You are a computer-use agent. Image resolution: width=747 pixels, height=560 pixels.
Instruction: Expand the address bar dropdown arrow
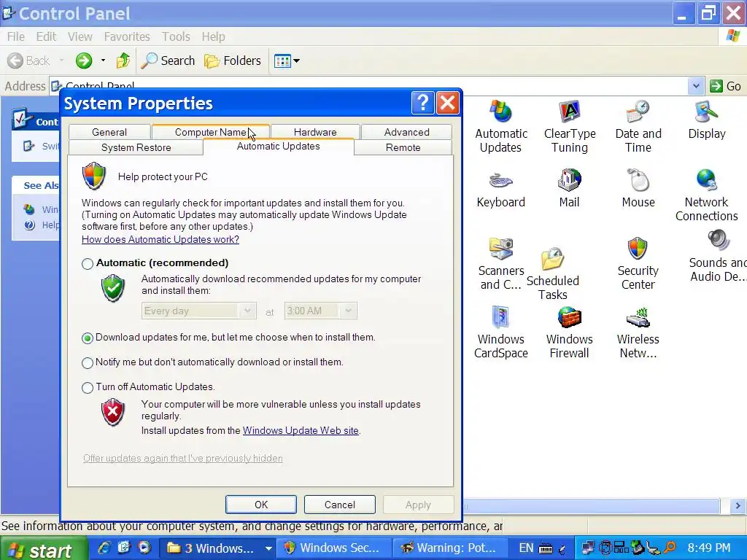(x=695, y=86)
